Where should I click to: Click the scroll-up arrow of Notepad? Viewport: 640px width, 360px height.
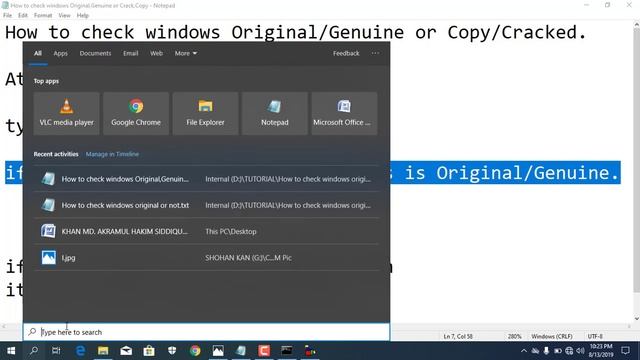click(x=636, y=24)
